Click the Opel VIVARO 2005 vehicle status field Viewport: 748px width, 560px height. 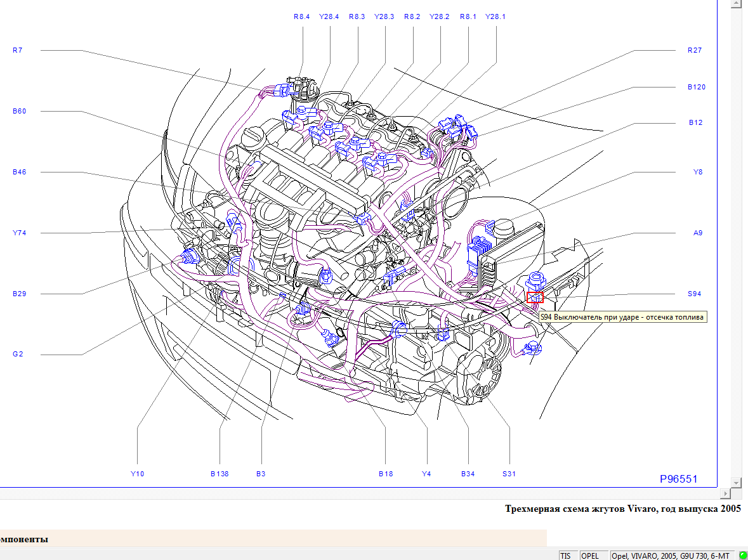672,556
